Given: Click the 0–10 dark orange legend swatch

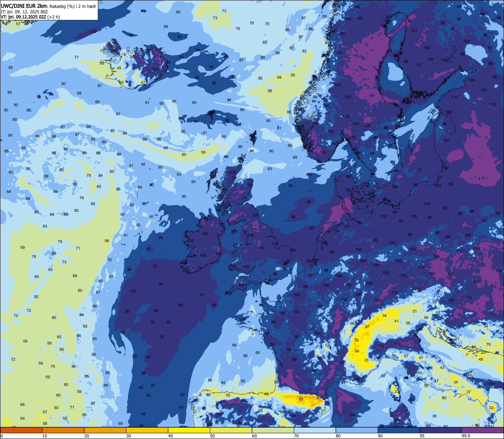Looking at the screenshot, I should 21,430.
